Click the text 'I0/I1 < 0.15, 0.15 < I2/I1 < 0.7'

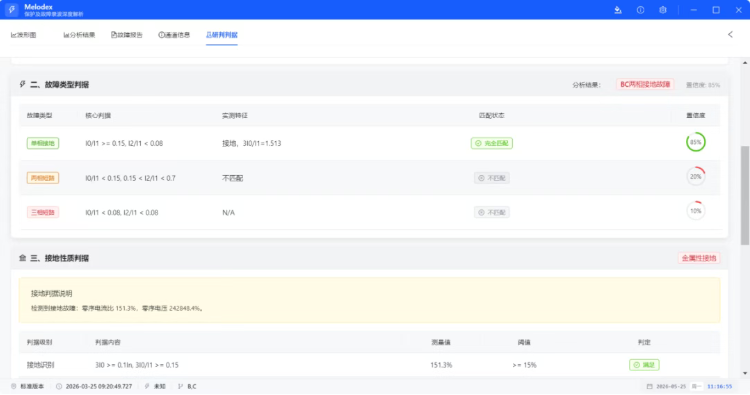click(x=130, y=178)
